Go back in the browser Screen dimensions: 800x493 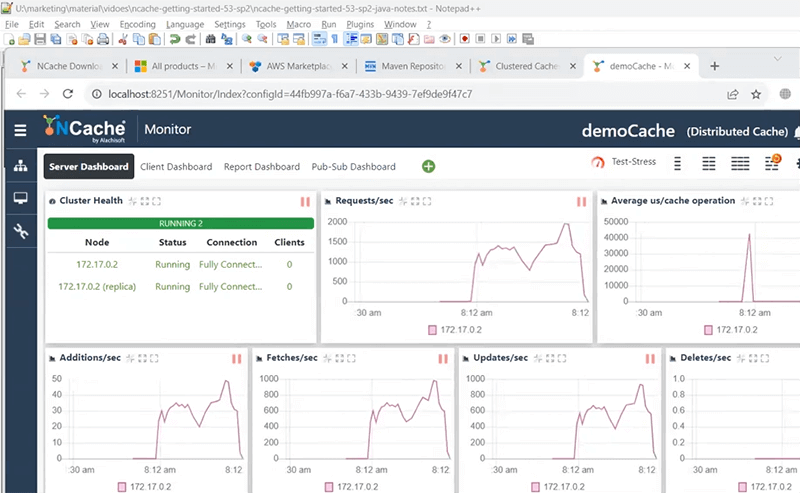(21, 94)
